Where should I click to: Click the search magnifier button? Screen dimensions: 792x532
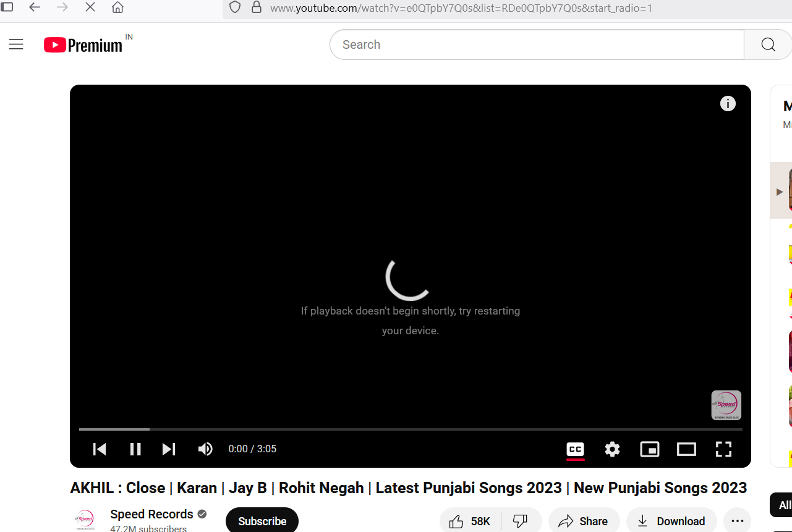768,44
